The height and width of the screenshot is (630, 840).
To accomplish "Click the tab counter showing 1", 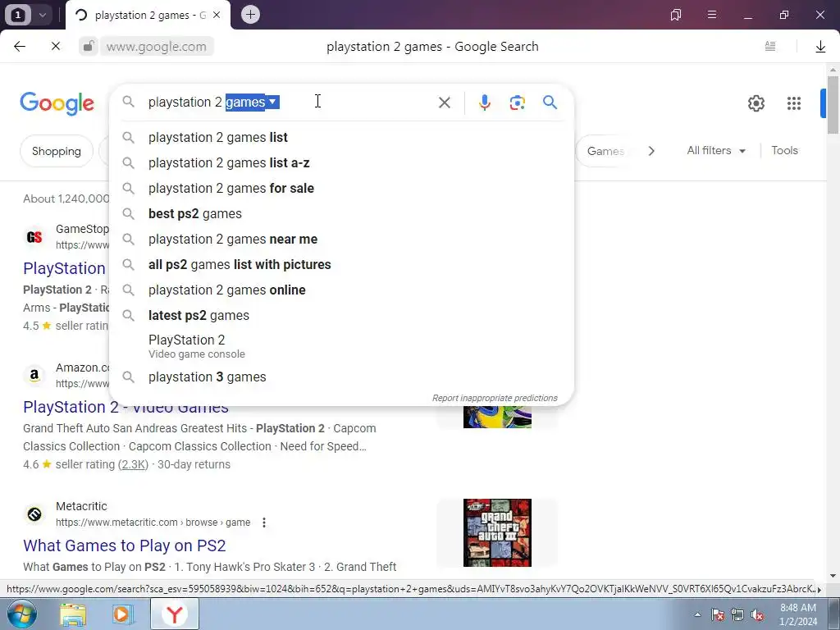I will [18, 15].
